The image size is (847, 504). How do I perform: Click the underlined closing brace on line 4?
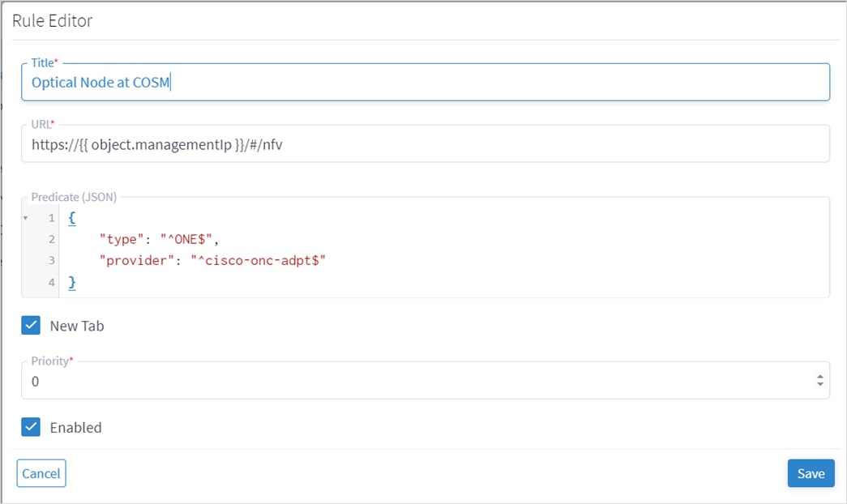pyautogui.click(x=71, y=282)
